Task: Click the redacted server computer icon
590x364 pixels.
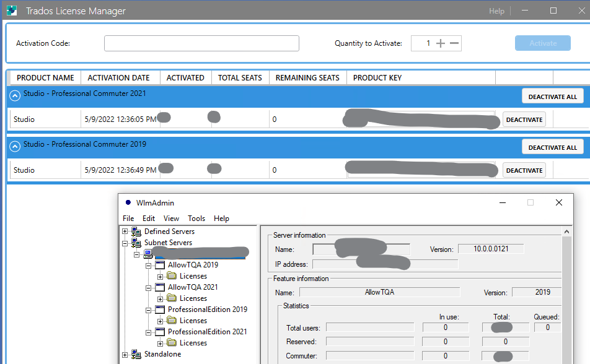Action: [x=148, y=254]
